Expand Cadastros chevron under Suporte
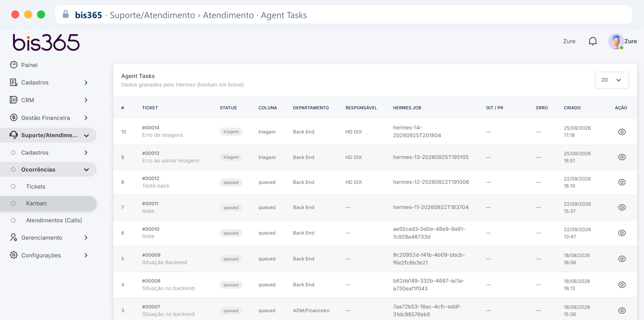 (86, 153)
